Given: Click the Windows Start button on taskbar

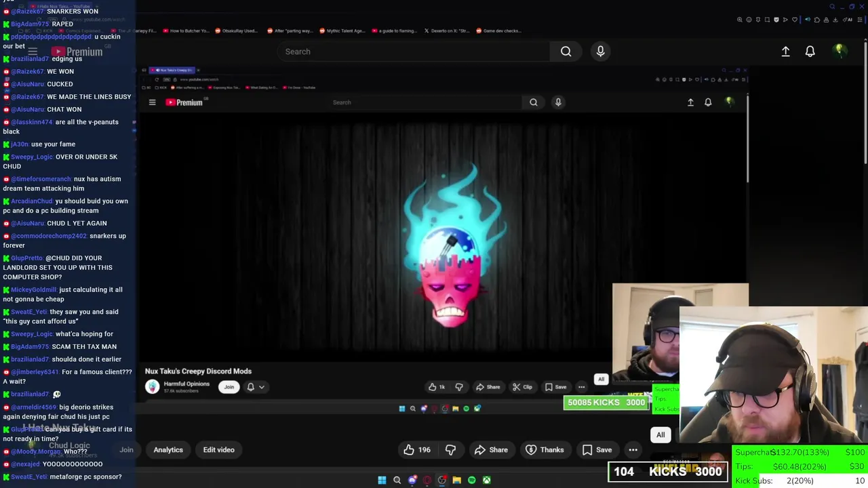Looking at the screenshot, I should pos(382,480).
